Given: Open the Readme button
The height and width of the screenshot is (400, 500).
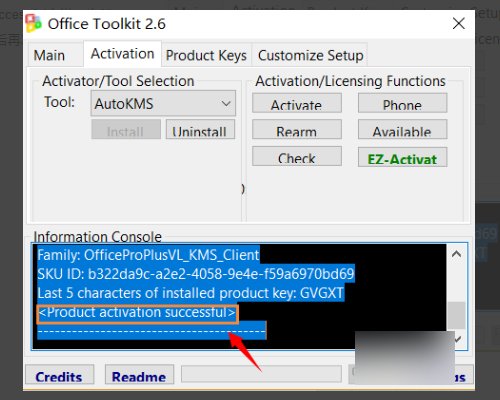Looking at the screenshot, I should point(139,375).
